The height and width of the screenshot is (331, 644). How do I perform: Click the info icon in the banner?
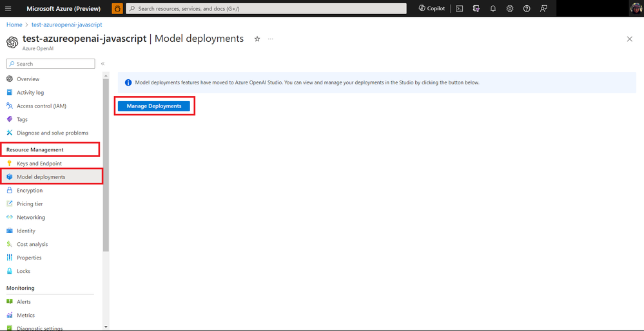128,82
